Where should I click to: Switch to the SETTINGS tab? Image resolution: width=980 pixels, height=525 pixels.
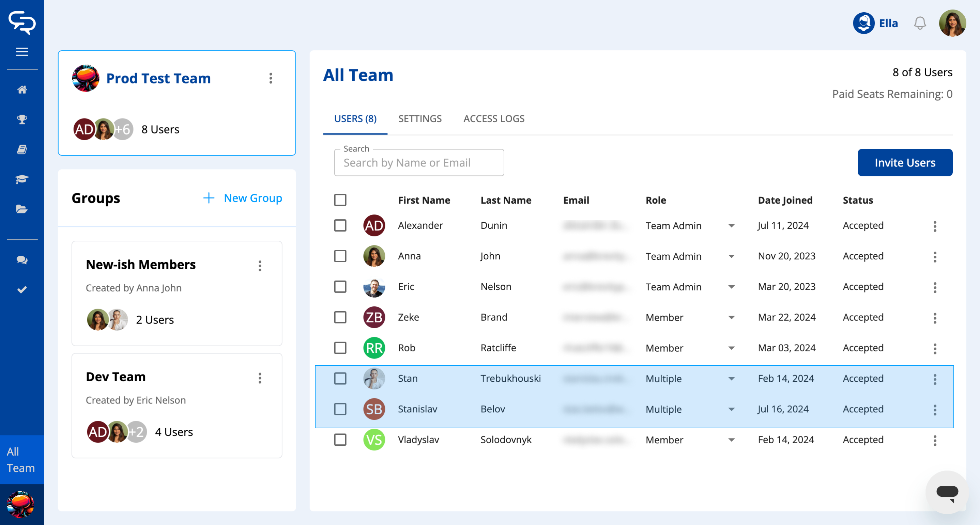[x=419, y=118]
